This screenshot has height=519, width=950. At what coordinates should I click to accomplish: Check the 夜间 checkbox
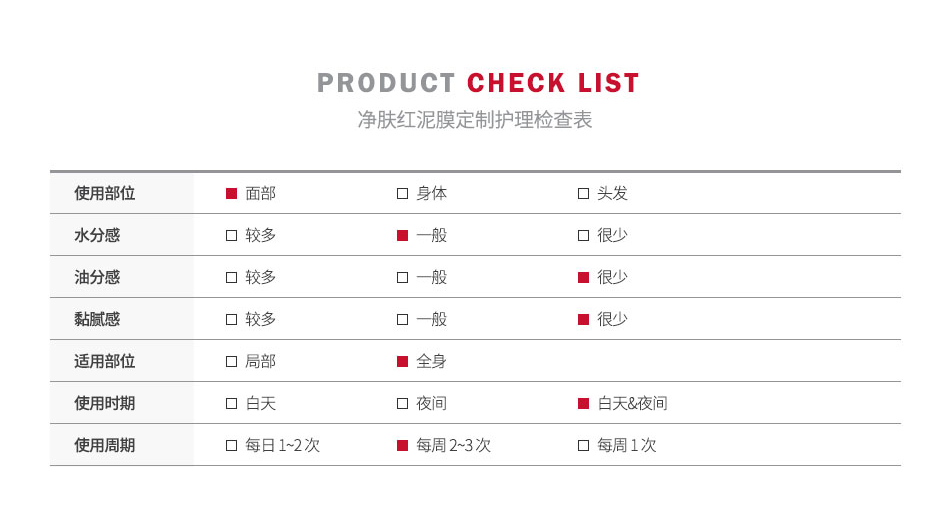(x=402, y=403)
